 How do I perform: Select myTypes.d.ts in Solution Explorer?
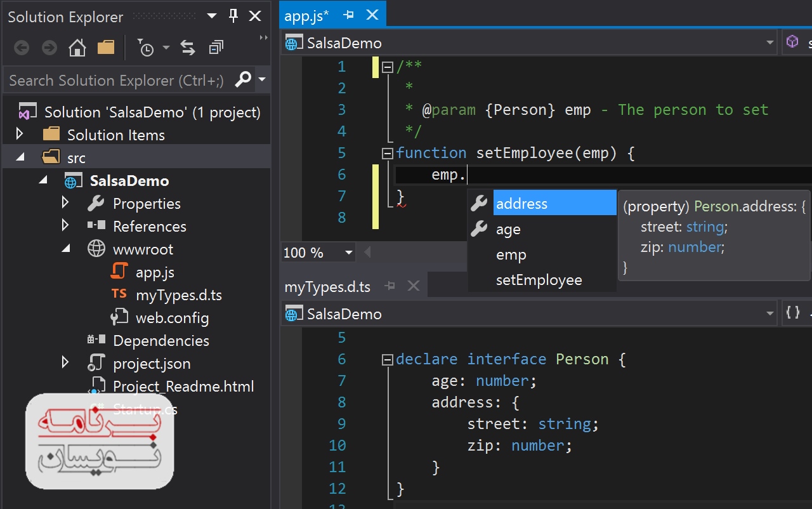click(179, 295)
